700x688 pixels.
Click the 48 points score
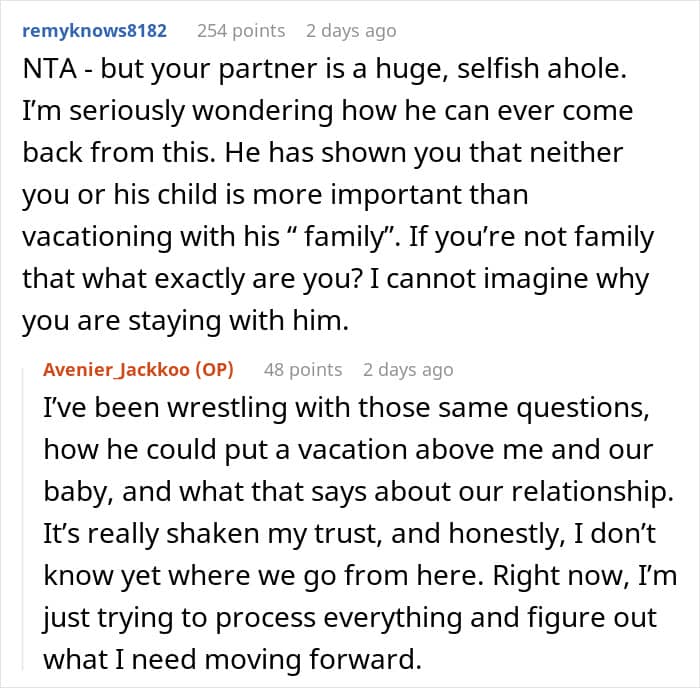[302, 369]
